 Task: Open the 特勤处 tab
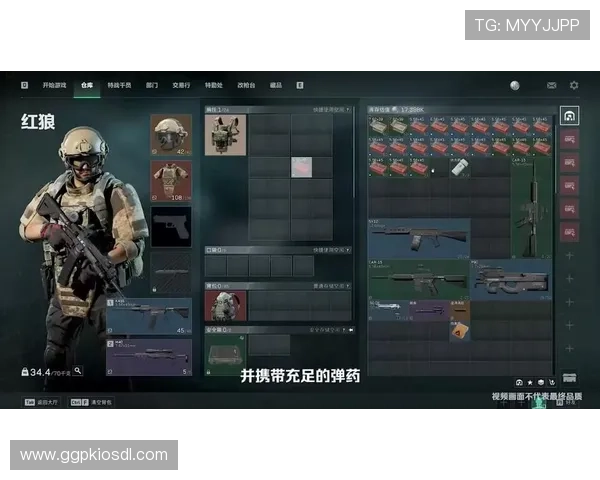point(214,85)
